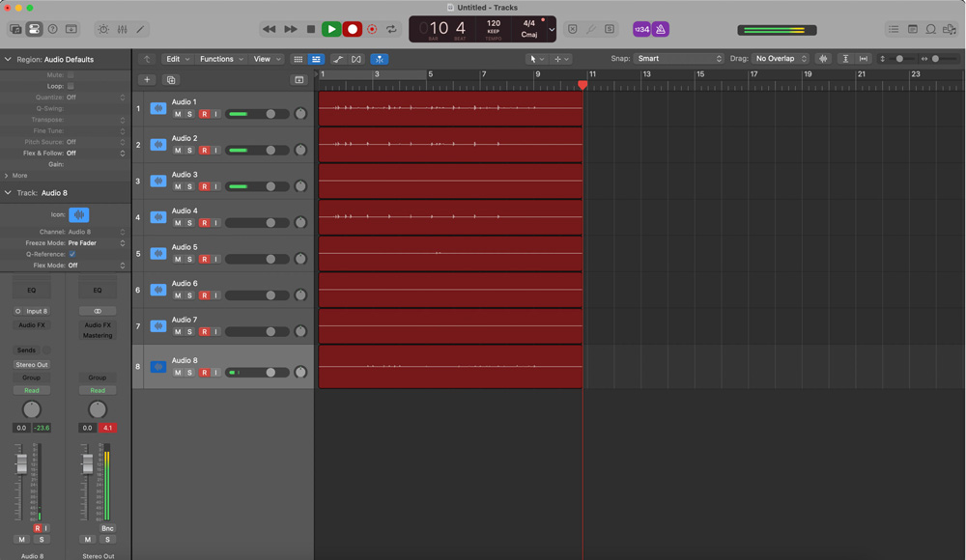
Task: Click the Stereo Out output button
Action: (x=32, y=365)
